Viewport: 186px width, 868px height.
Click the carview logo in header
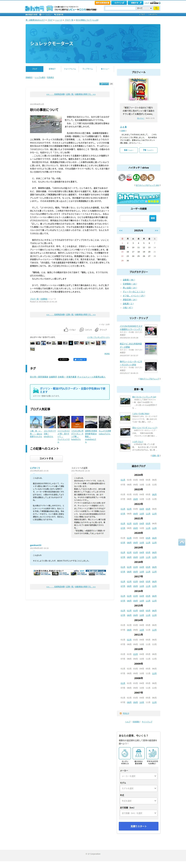tap(155, 3)
